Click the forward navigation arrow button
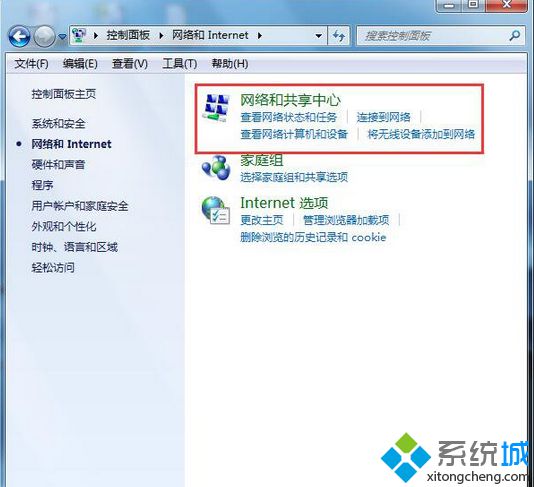The height and width of the screenshot is (487, 534). pos(44,36)
